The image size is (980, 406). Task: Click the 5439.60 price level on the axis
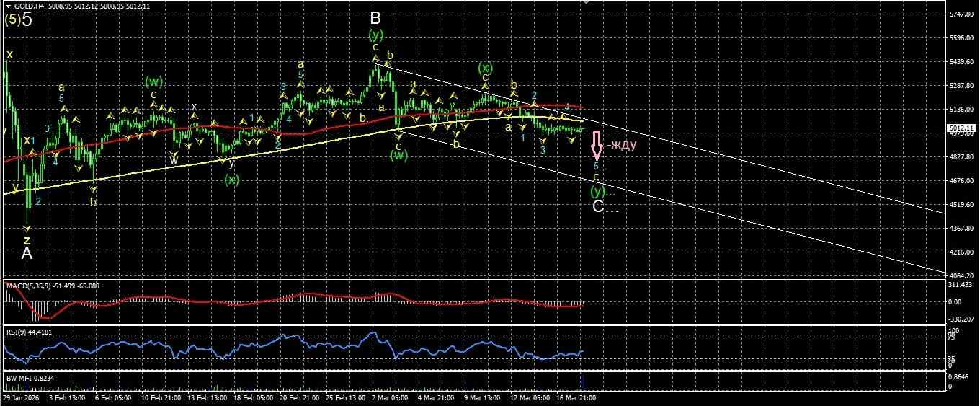(963, 62)
